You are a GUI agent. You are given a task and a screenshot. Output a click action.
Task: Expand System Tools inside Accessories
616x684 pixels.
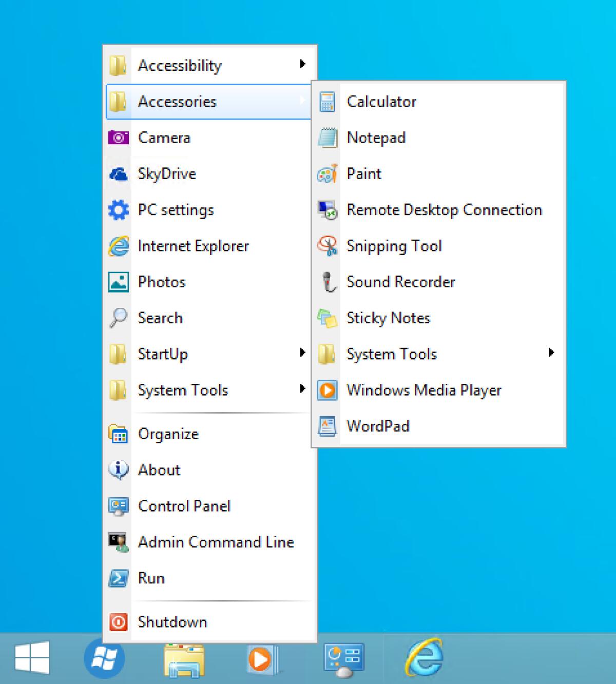coord(391,354)
